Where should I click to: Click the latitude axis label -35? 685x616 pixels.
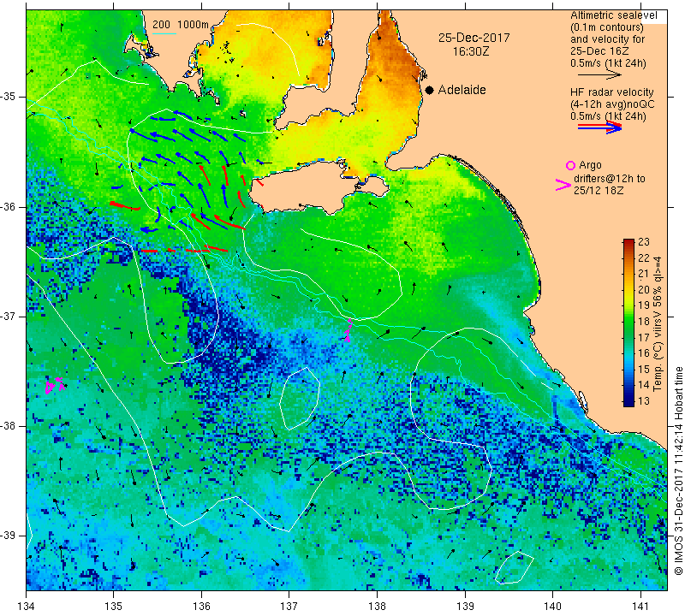pos(9,97)
